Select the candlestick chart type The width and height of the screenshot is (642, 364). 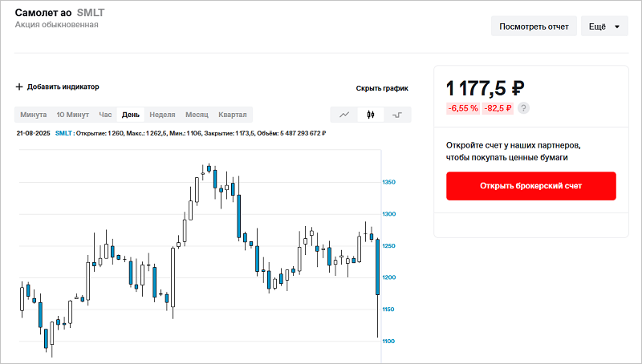pos(370,115)
